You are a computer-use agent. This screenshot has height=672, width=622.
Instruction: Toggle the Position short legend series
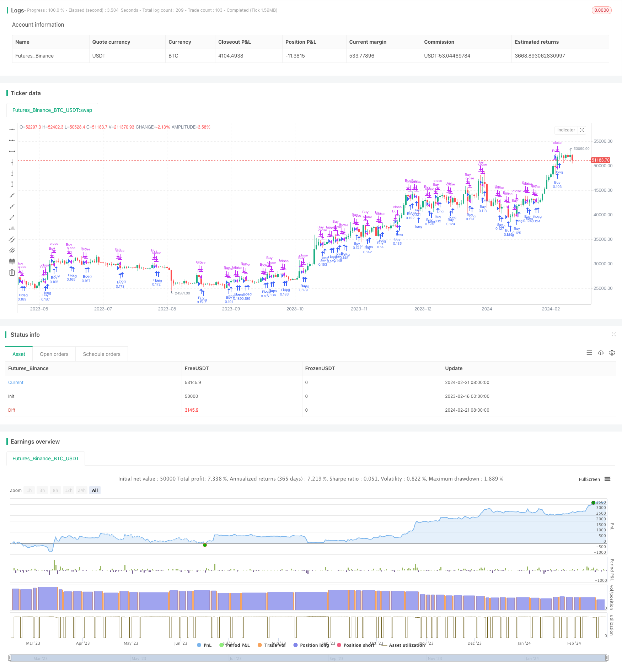[x=355, y=645]
